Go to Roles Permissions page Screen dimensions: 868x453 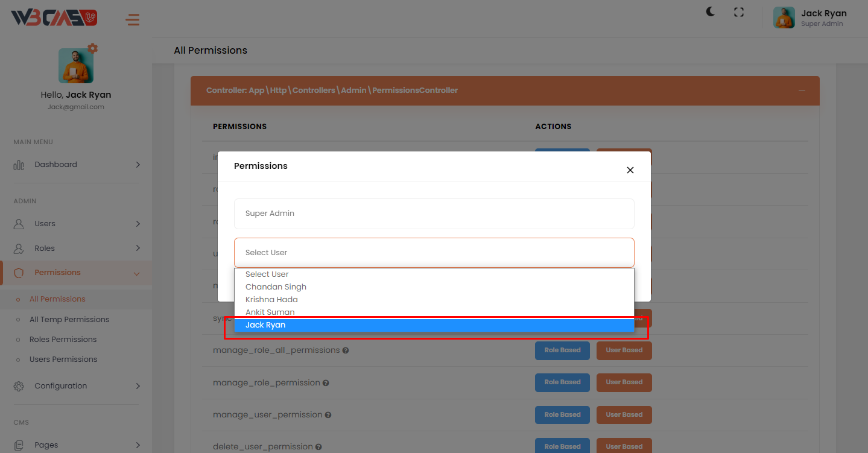(63, 340)
